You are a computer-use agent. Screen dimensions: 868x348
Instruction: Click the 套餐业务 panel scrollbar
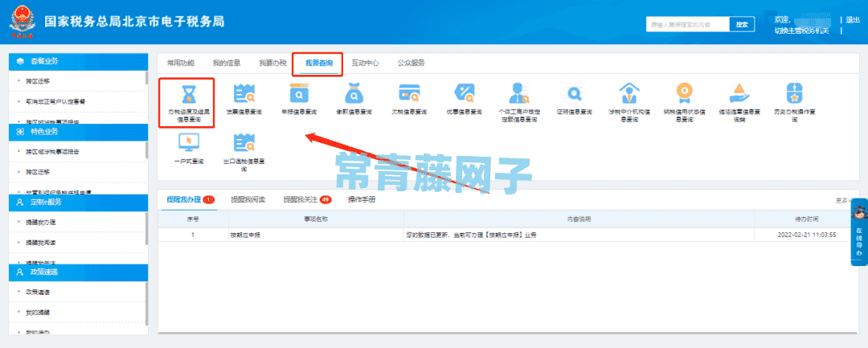coord(147,77)
